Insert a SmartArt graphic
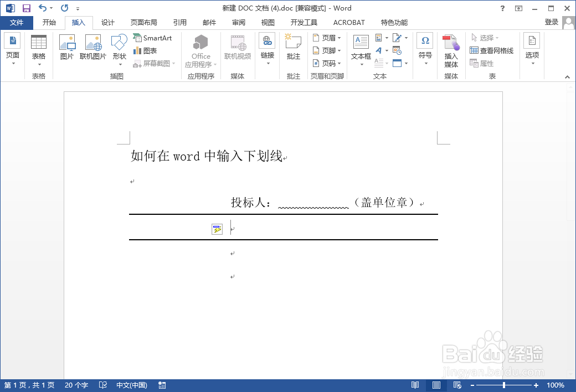The width and height of the screenshot is (576, 392). click(153, 38)
